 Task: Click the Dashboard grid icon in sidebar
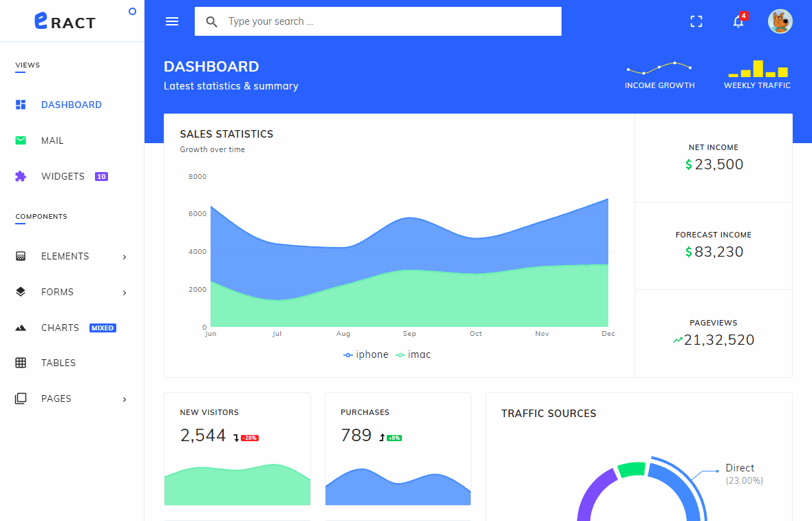point(21,104)
